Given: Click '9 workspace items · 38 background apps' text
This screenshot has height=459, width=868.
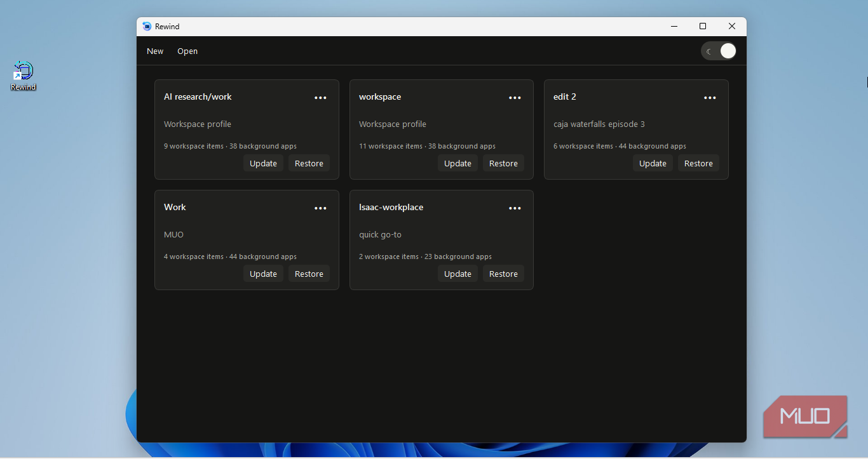Looking at the screenshot, I should coord(230,146).
